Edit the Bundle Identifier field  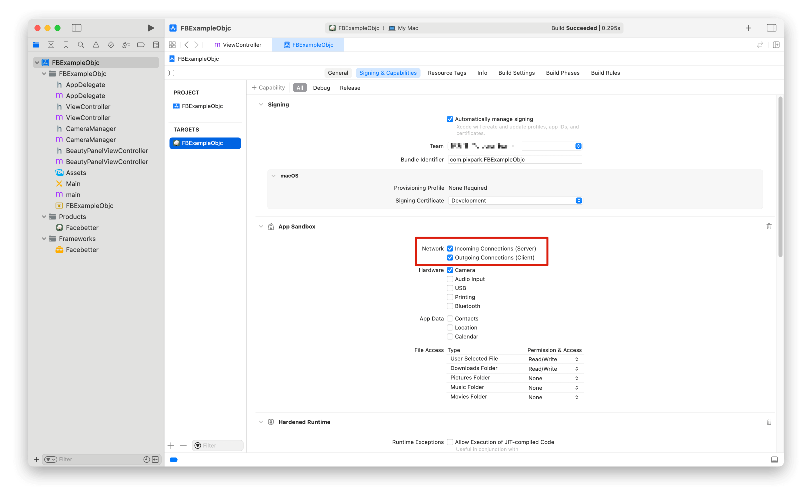(515, 159)
